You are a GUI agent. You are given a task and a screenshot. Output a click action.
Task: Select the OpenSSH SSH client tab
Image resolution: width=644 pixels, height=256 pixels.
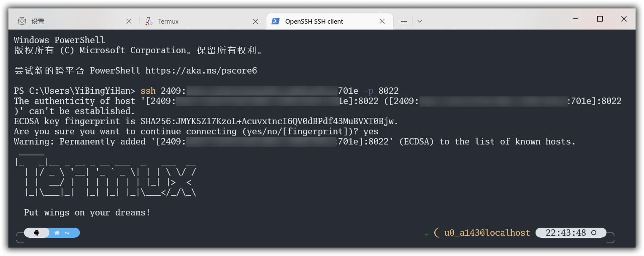click(329, 21)
